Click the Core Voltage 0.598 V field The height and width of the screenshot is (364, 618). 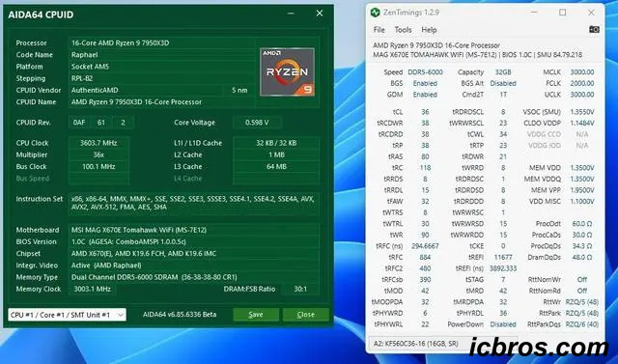click(x=257, y=123)
